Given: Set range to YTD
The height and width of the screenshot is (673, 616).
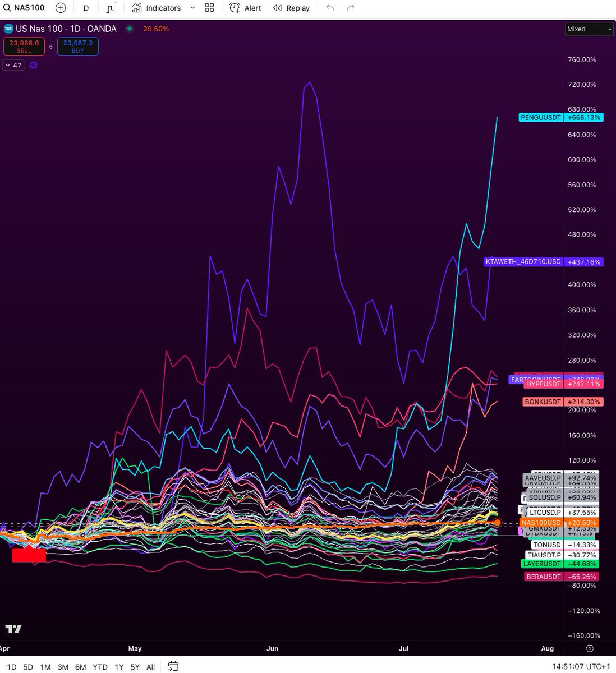Looking at the screenshot, I should click(100, 667).
